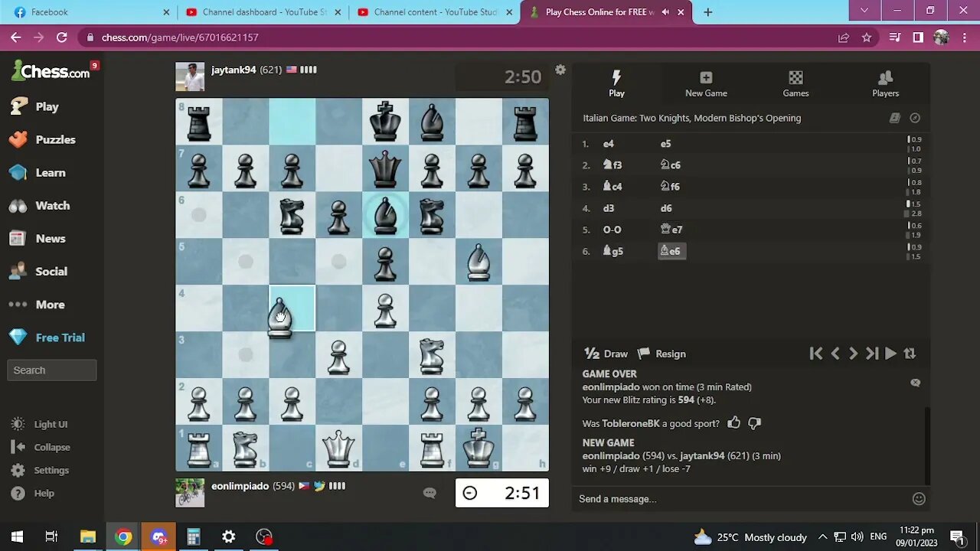Open chat bubble below the board
The height and width of the screenshot is (551, 980).
point(430,493)
